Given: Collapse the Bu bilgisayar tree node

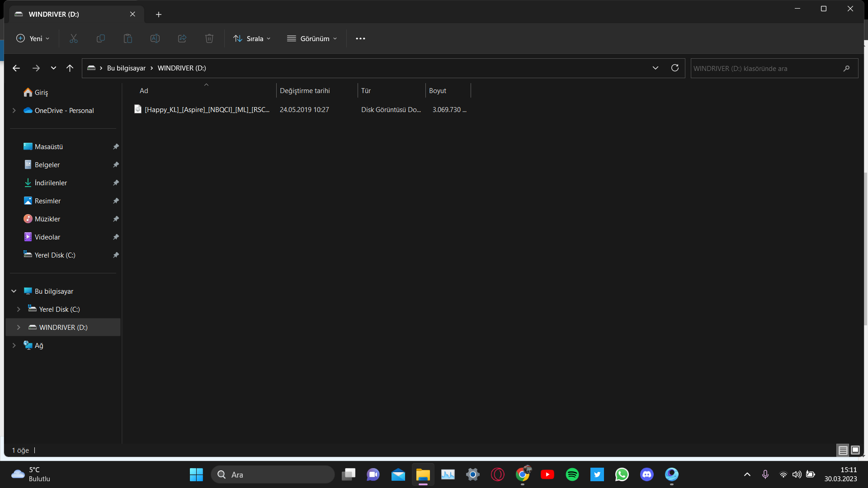Looking at the screenshot, I should click(x=14, y=291).
